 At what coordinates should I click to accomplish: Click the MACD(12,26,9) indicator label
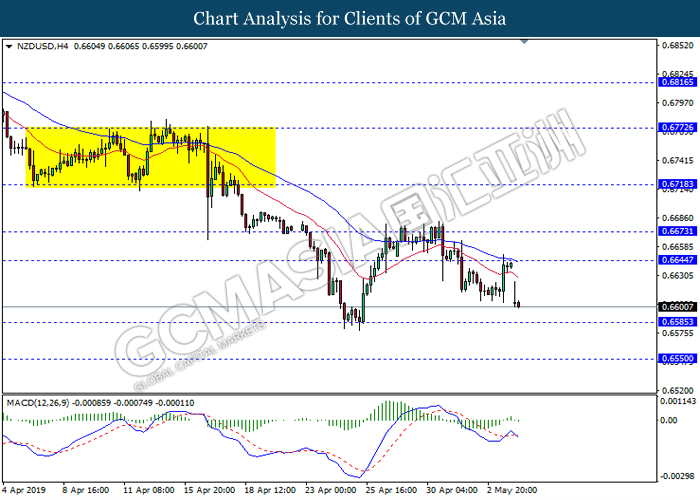pos(38,403)
